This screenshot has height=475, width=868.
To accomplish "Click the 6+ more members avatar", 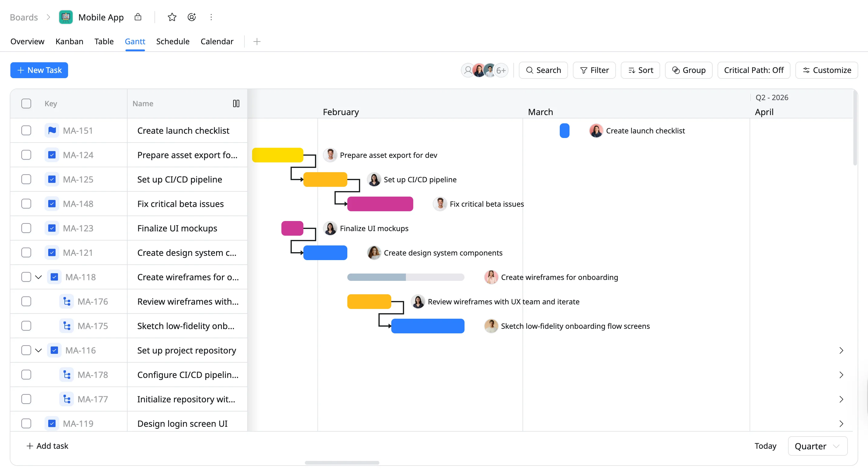I will point(501,70).
